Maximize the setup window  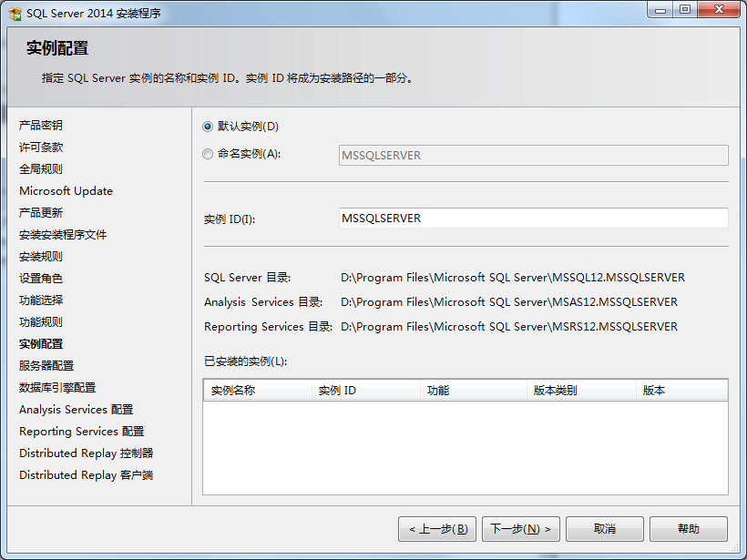coord(685,9)
